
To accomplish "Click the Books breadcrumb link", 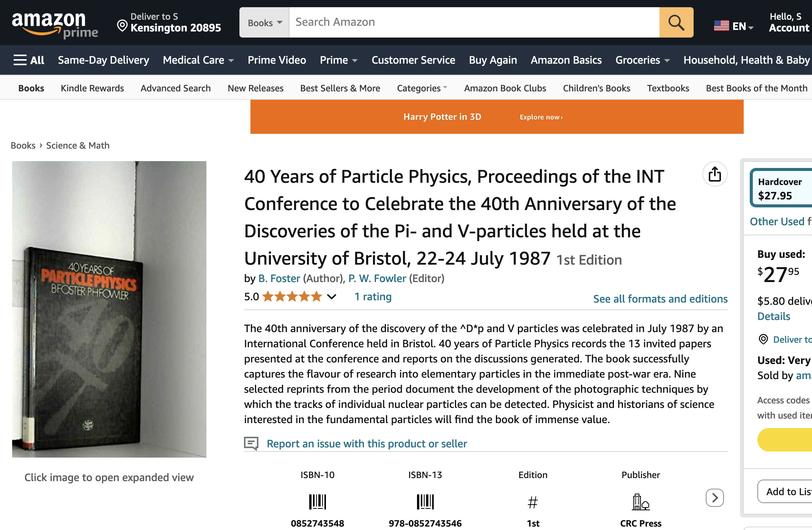I will click(23, 146).
